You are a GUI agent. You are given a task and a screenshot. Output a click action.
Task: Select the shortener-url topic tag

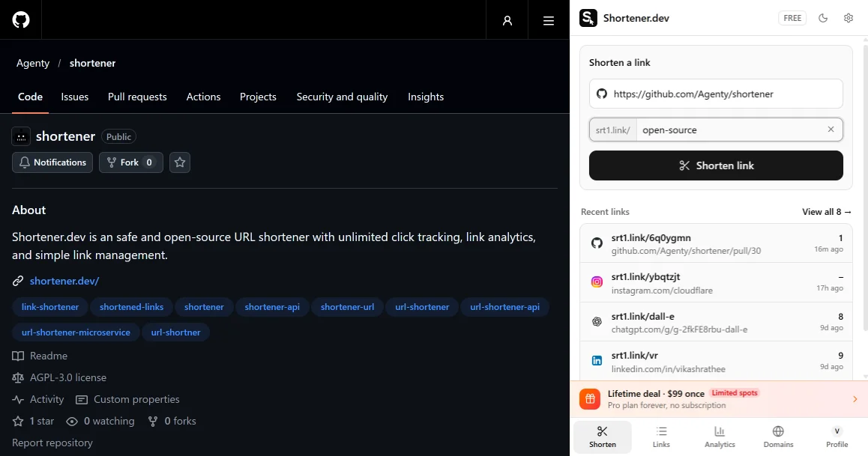pyautogui.click(x=347, y=307)
